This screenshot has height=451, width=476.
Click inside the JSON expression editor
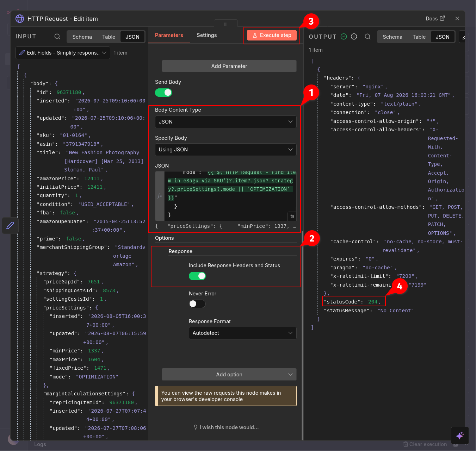click(230, 196)
